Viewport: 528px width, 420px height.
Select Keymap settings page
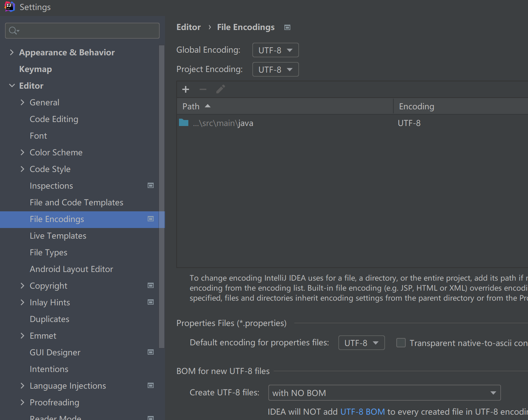click(35, 69)
